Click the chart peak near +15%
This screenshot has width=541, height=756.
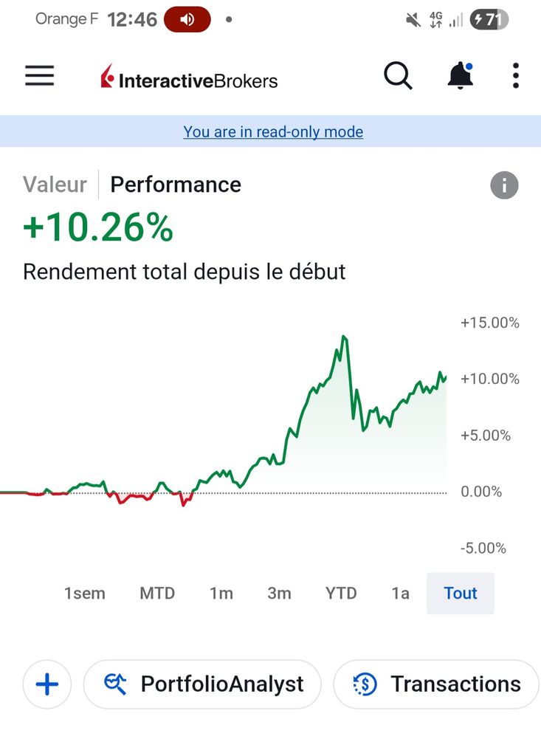344,337
